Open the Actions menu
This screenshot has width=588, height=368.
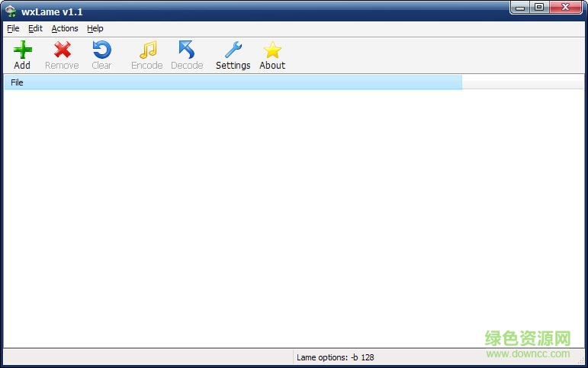click(65, 28)
